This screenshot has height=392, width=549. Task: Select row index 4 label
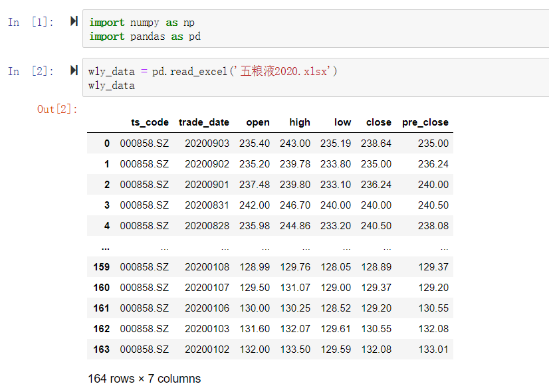pyautogui.click(x=107, y=226)
